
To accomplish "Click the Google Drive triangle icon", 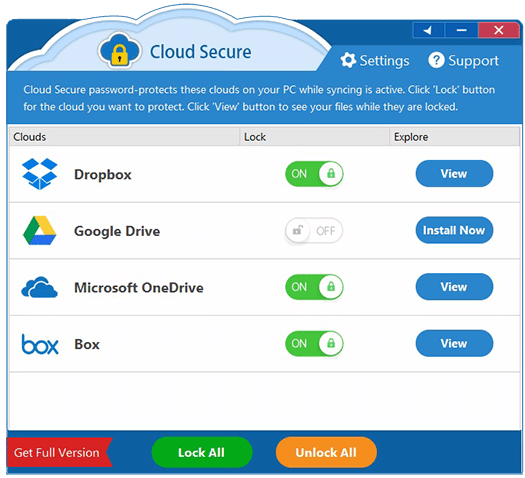I will 40,231.
